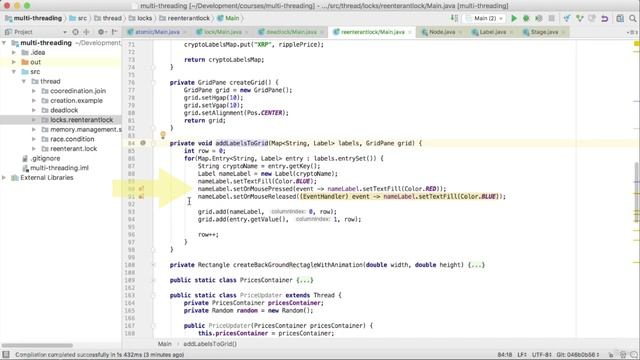Click the lock read-only icon in status bar
Image resolution: width=640 pixels, height=360 pixels.
[611, 355]
